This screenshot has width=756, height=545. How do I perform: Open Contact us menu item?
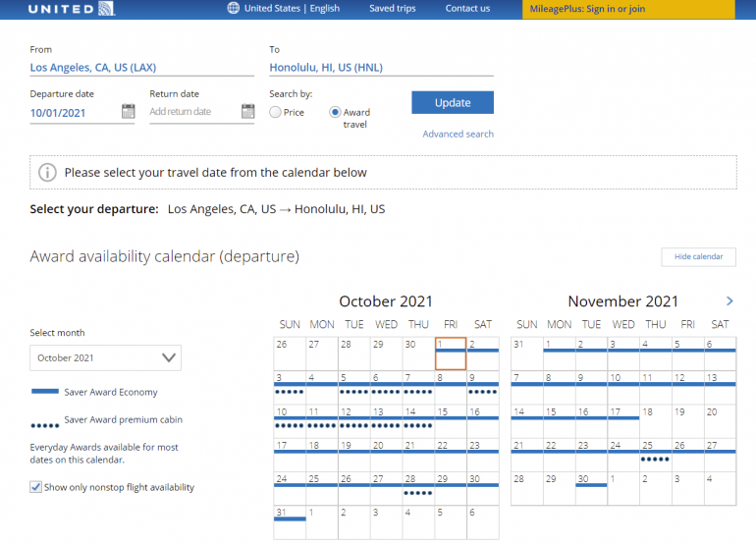point(467,9)
